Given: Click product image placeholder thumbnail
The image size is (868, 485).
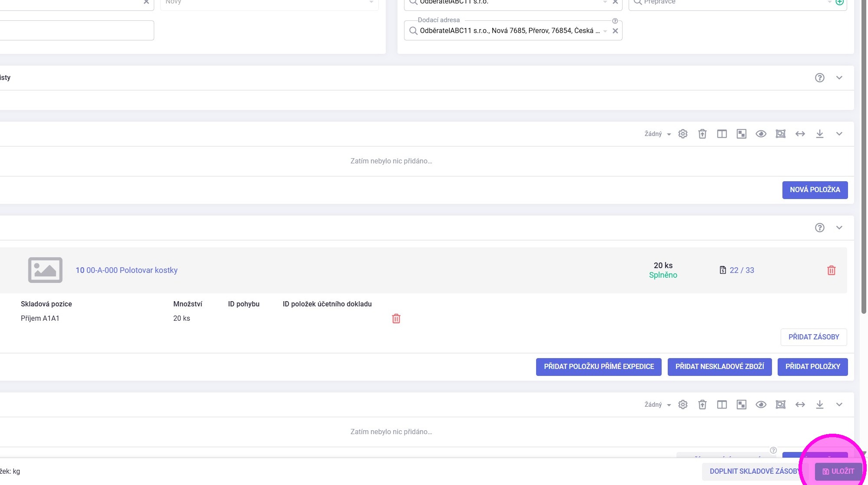Looking at the screenshot, I should pyautogui.click(x=45, y=270).
